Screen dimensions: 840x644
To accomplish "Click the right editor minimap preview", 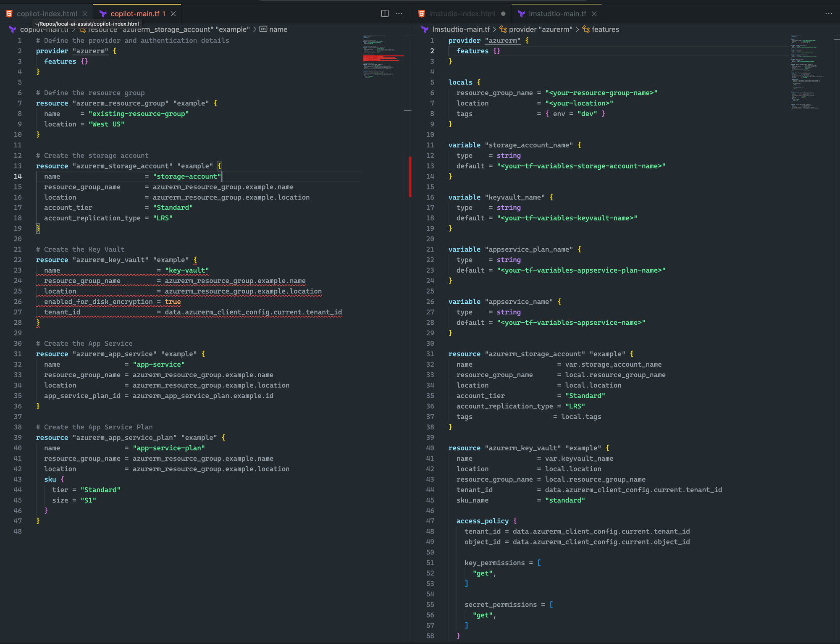I will (806, 71).
